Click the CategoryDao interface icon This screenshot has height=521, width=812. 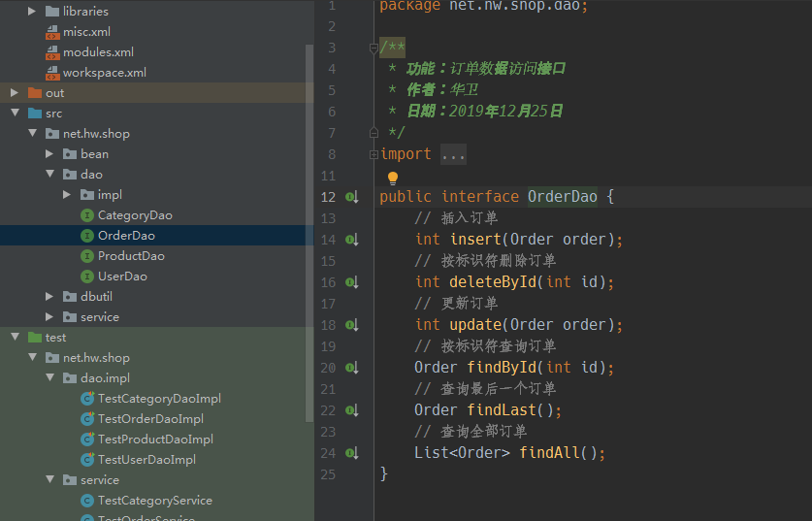pos(87,215)
